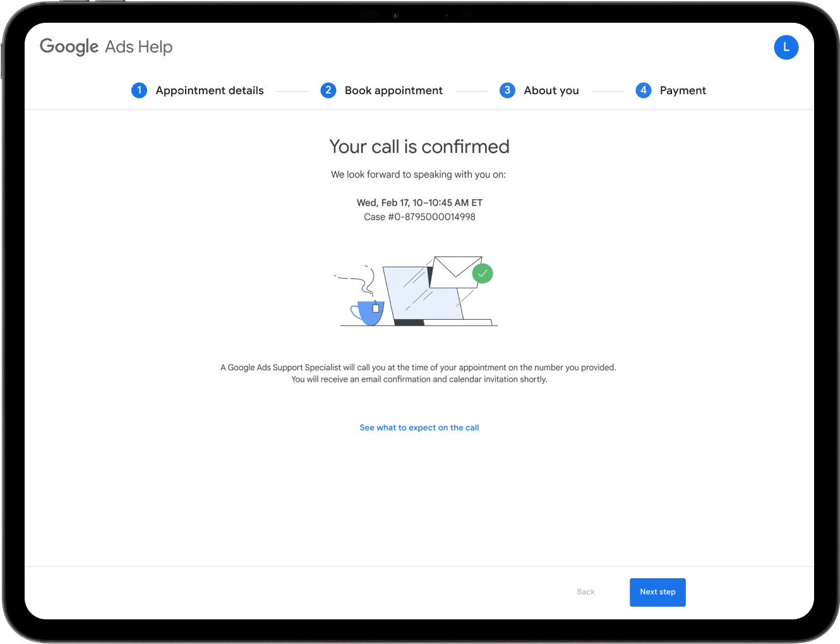Screen dimensions: 840x644
Task: Click the blue tea cup illustration
Action: (367, 312)
